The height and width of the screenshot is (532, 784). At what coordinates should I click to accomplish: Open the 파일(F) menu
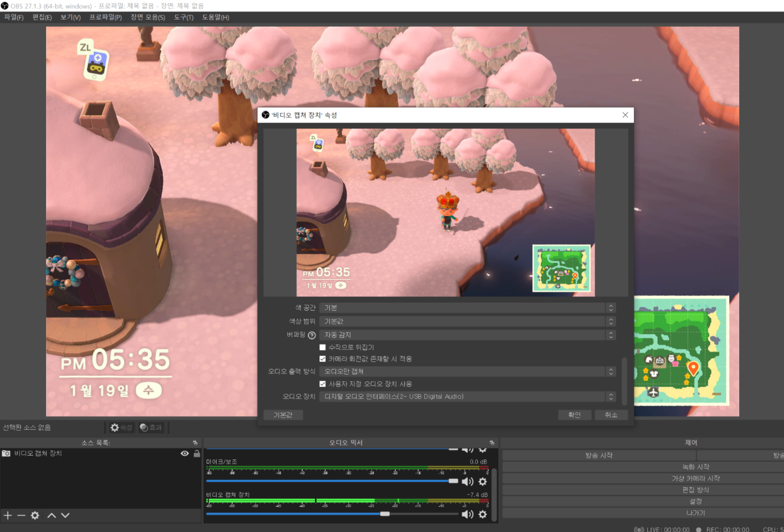13,17
